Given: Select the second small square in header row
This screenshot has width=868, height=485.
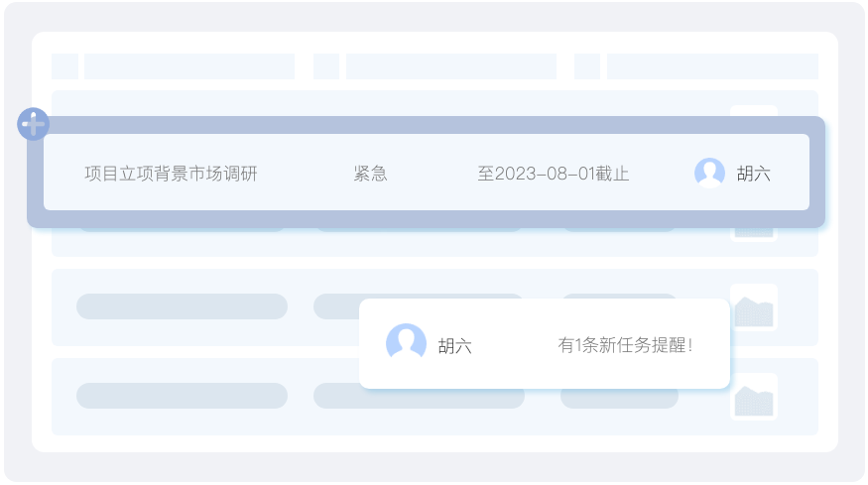Looking at the screenshot, I should (x=326, y=66).
